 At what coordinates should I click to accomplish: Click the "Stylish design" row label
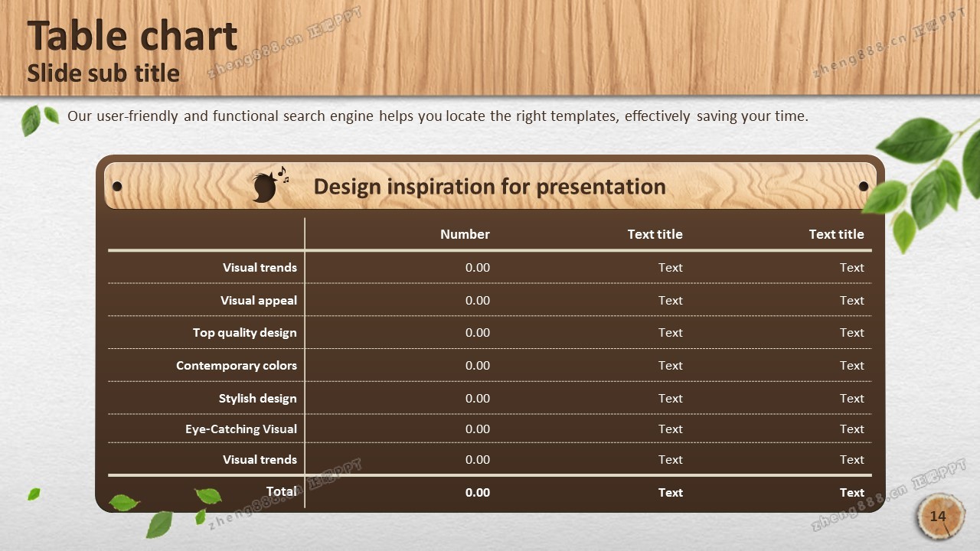point(257,398)
